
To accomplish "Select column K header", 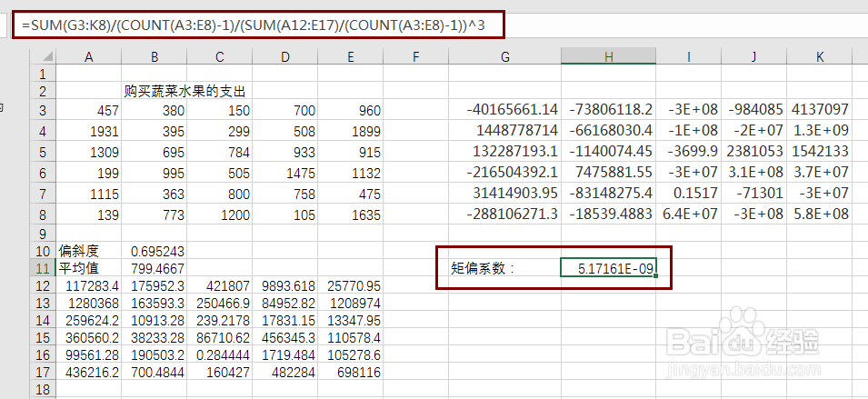I will click(x=819, y=56).
